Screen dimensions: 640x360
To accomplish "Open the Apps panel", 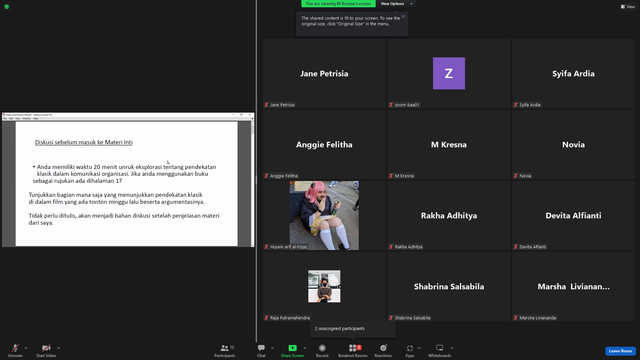I will point(410,350).
